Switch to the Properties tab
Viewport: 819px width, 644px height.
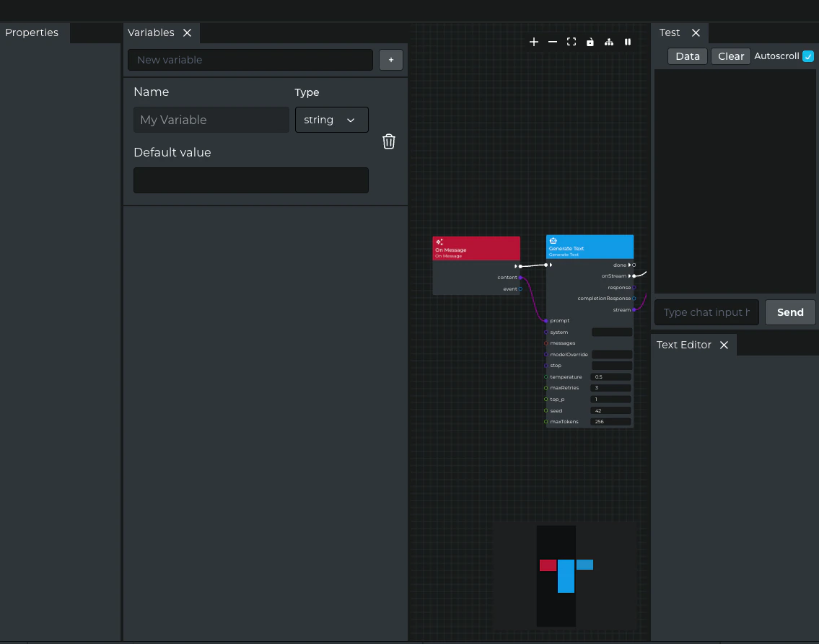click(32, 32)
